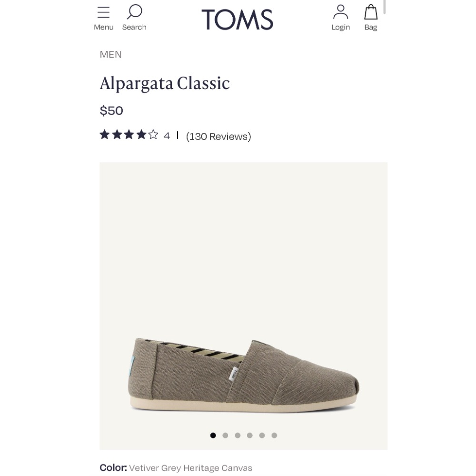
Task: Click the star rating icons
Action: [129, 135]
